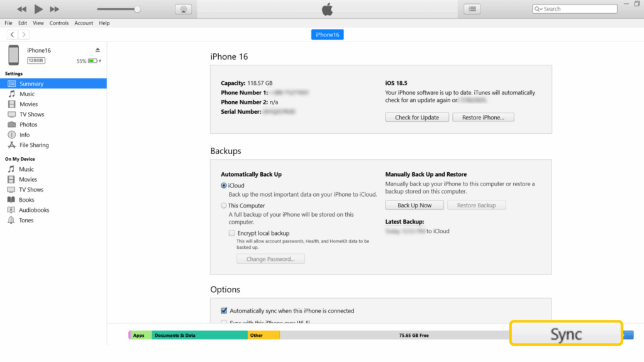Open the Account menu
644x362 pixels.
tap(84, 23)
